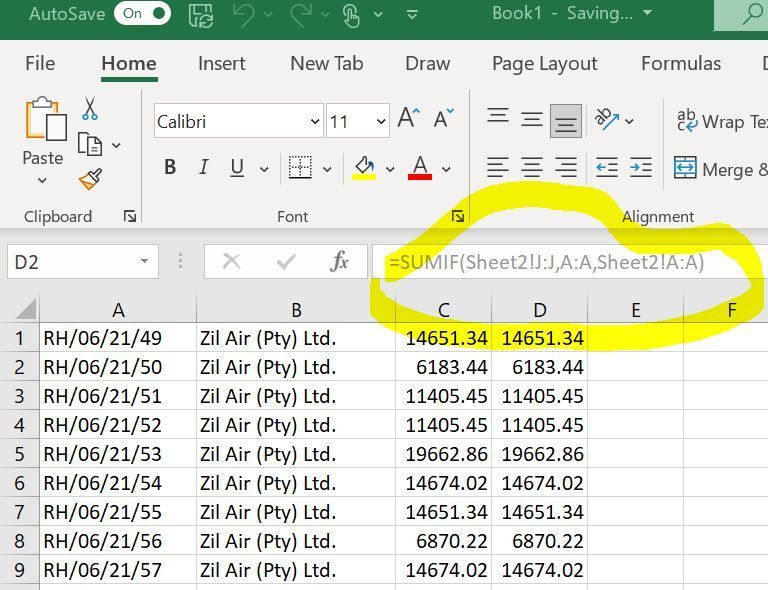Toggle Italic formatting
768x590 pixels.
click(204, 167)
